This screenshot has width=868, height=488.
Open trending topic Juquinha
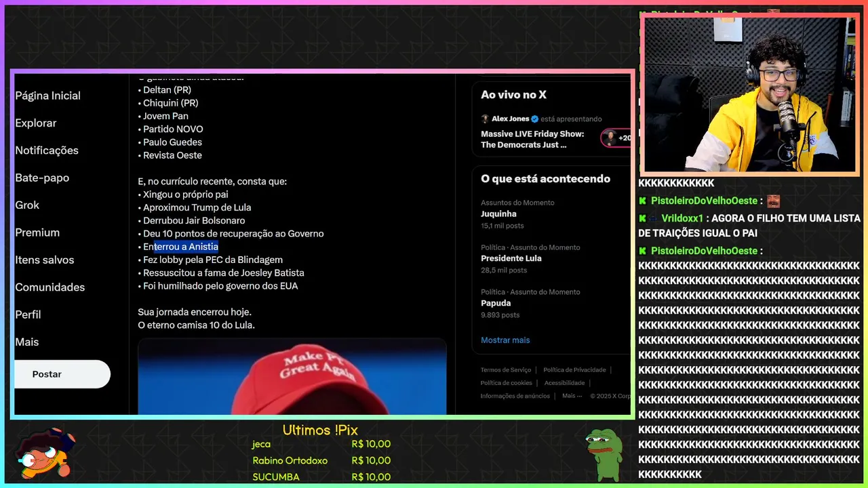coord(498,213)
